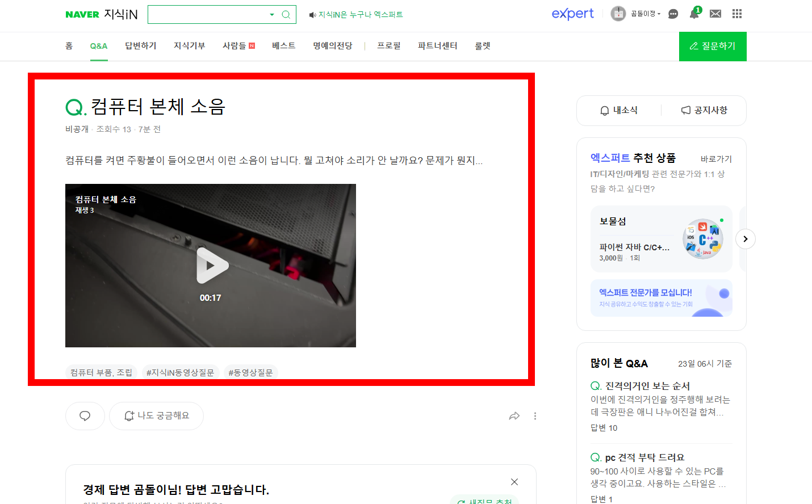Open the chat talk bubble icon
Image resolution: width=812 pixels, height=504 pixels.
pyautogui.click(x=673, y=14)
